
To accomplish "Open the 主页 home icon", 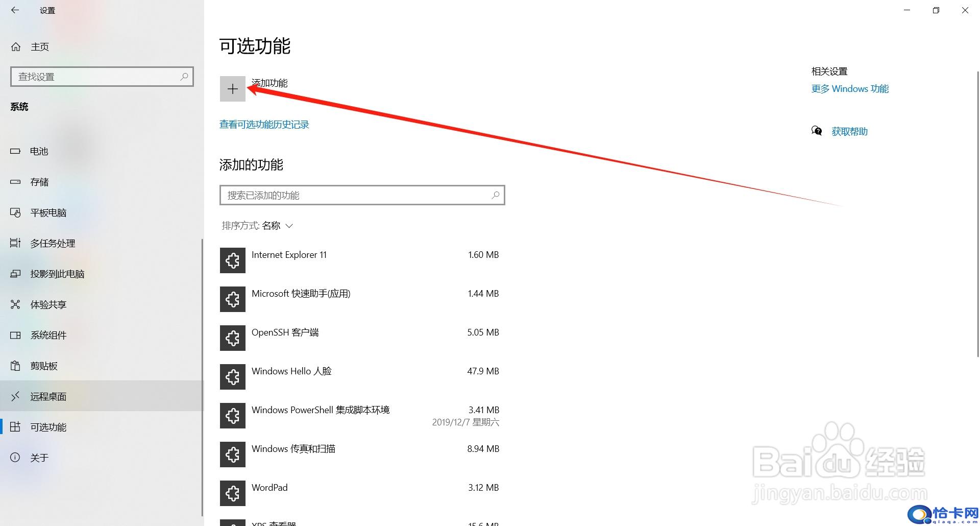I will (16, 47).
